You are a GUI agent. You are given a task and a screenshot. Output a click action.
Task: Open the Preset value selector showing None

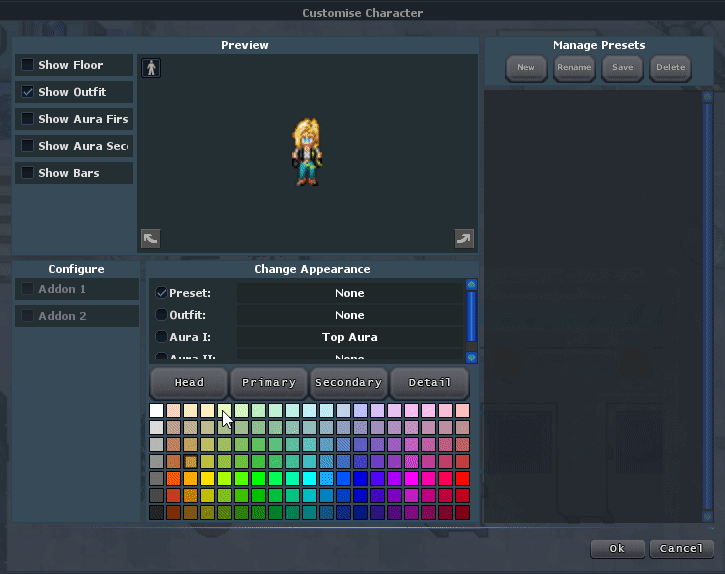coord(349,293)
